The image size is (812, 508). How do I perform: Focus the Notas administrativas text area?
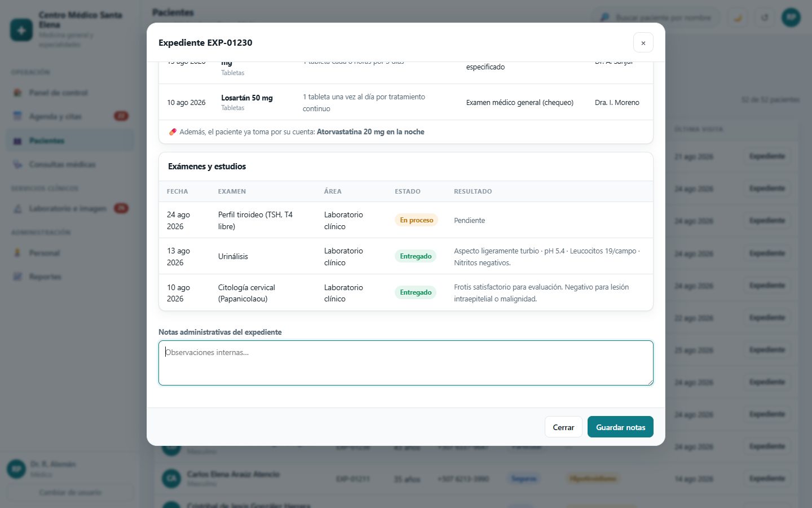[x=406, y=363]
